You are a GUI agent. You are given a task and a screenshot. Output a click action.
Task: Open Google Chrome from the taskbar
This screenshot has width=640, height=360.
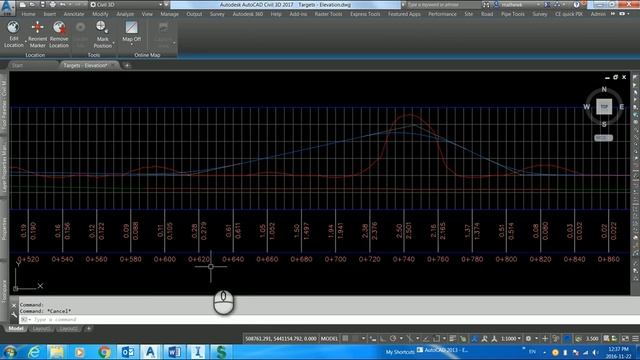(x=104, y=352)
